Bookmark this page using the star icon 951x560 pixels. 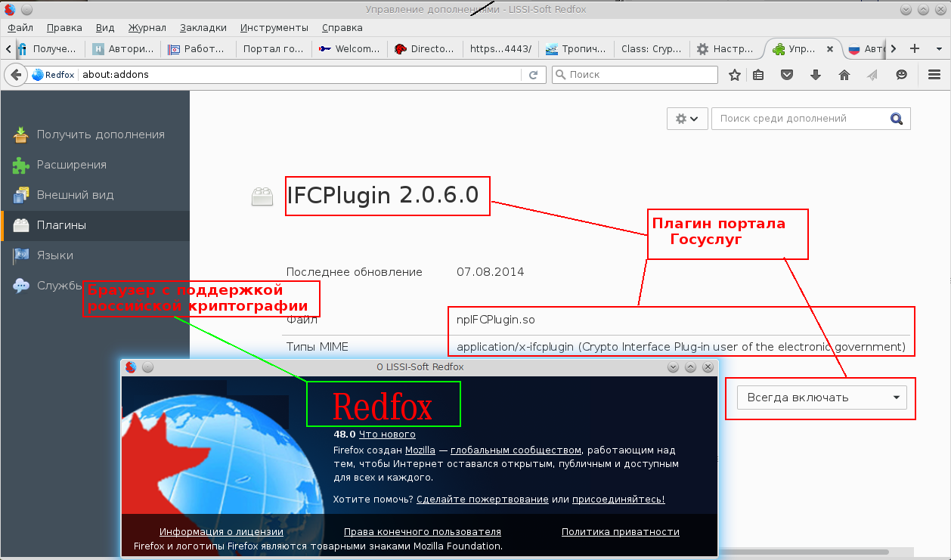[734, 75]
